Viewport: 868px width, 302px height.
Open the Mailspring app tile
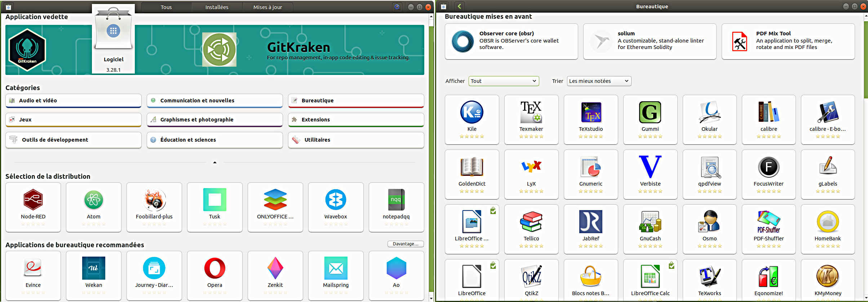[336, 276]
